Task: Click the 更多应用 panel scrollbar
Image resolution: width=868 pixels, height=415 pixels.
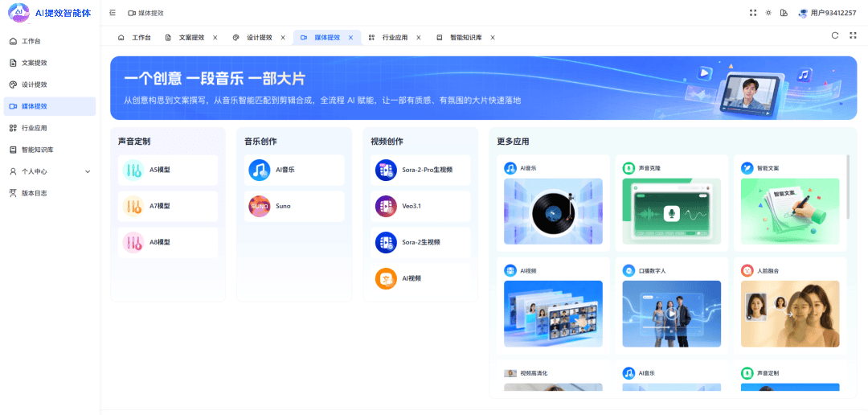Action: click(849, 187)
